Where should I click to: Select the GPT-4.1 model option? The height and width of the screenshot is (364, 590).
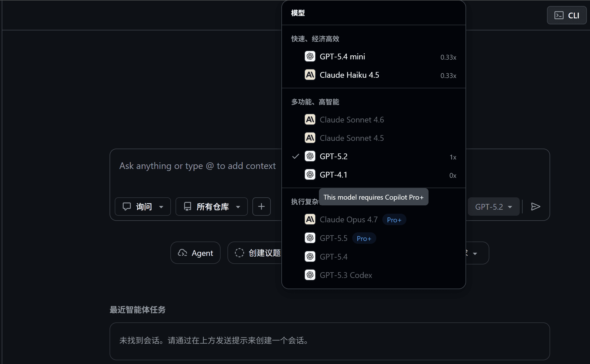(x=373, y=175)
